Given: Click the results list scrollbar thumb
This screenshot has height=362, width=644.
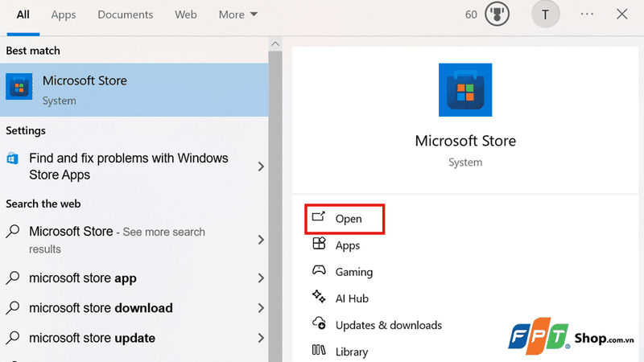Looking at the screenshot, I should coord(275,205).
